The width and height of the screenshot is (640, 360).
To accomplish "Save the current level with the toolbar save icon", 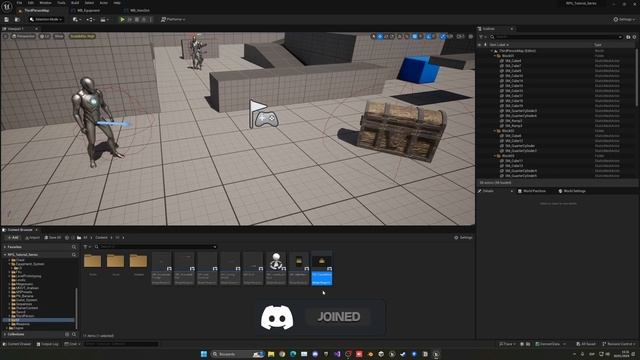I will tap(7, 20).
